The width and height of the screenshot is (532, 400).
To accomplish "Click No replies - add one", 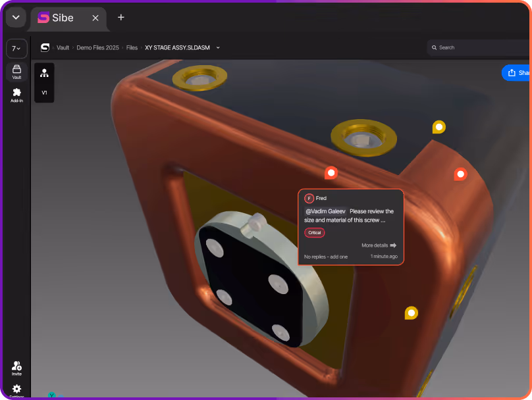I will tap(326, 257).
